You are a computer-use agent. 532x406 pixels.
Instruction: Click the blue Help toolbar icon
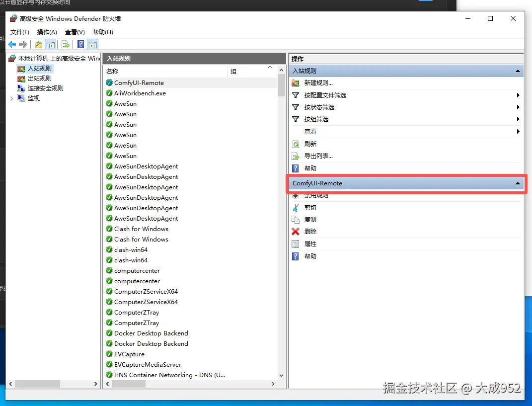coord(81,44)
